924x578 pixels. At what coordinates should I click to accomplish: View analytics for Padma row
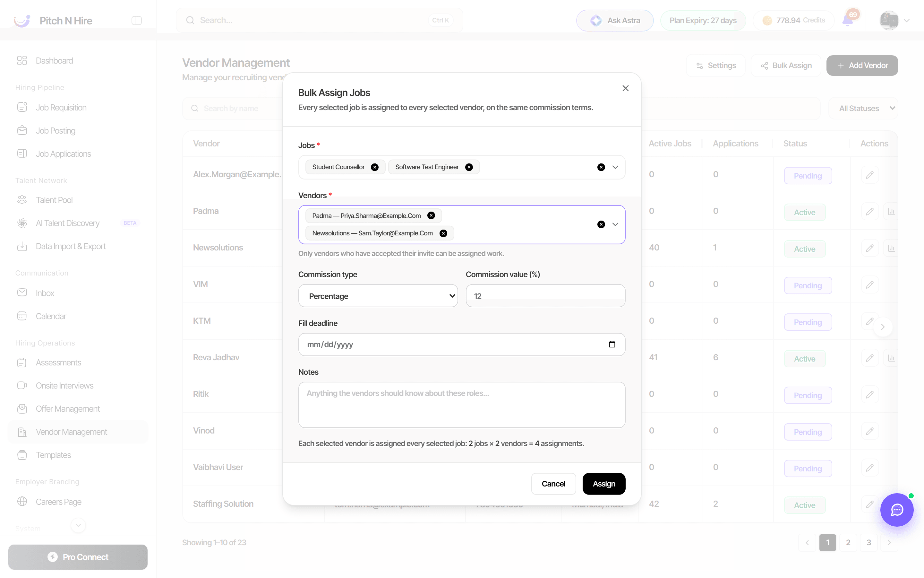pos(891,212)
